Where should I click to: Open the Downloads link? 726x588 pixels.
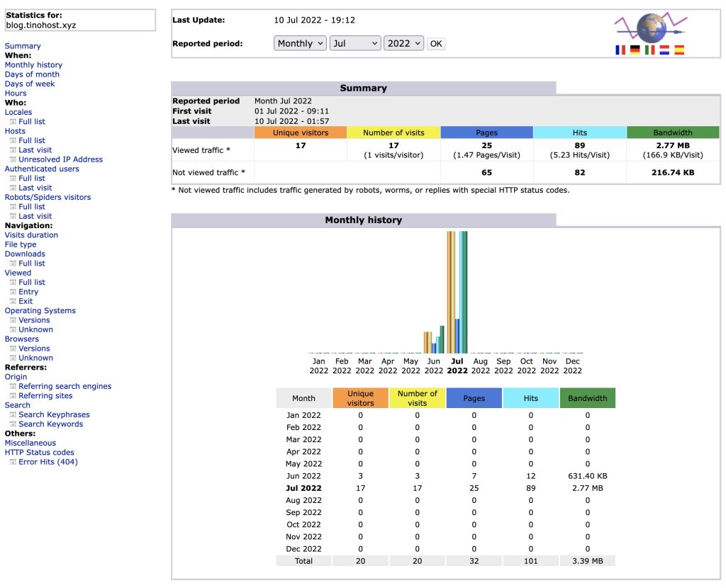pos(25,254)
